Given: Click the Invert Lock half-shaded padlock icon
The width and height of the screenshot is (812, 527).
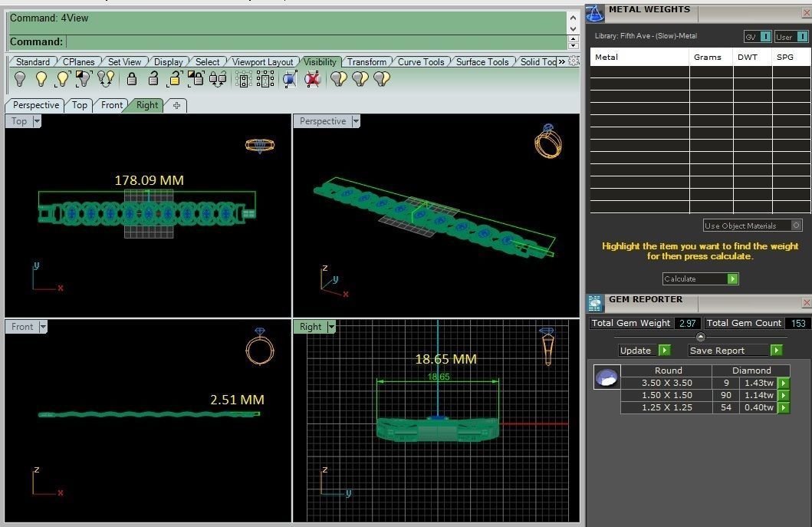Looking at the screenshot, I should pos(196,79).
